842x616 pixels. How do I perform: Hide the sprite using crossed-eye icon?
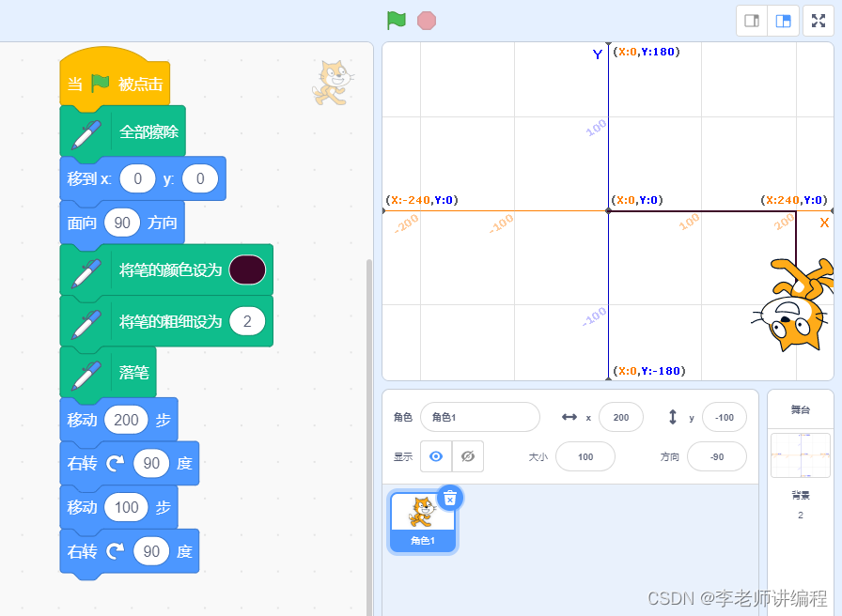[x=468, y=456]
